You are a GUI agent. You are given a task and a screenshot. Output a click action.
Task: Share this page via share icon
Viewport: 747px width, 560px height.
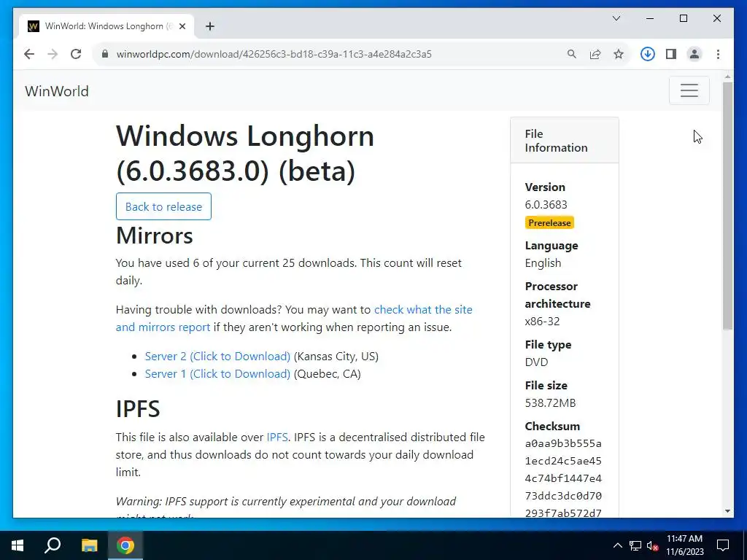pyautogui.click(x=595, y=54)
